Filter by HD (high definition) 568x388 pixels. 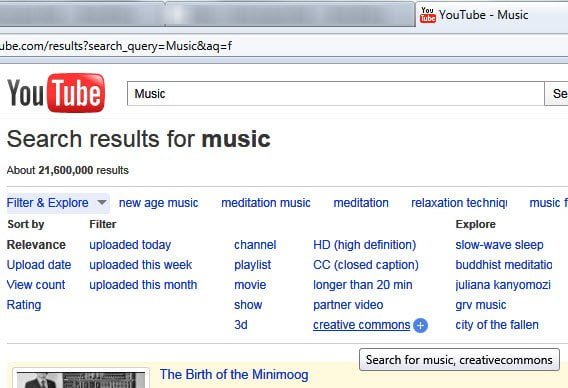(x=364, y=245)
